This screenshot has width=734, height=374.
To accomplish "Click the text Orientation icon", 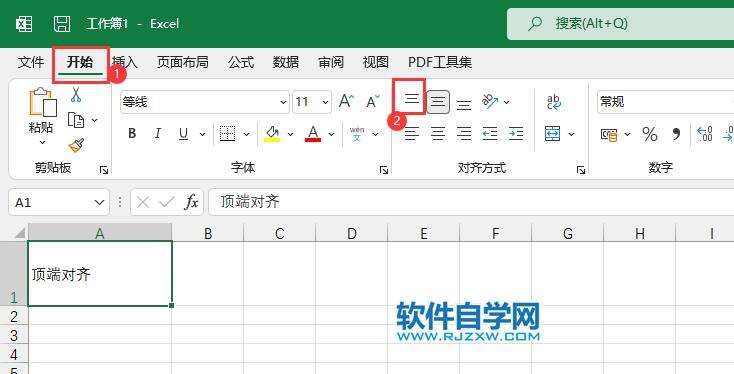I will [x=490, y=101].
